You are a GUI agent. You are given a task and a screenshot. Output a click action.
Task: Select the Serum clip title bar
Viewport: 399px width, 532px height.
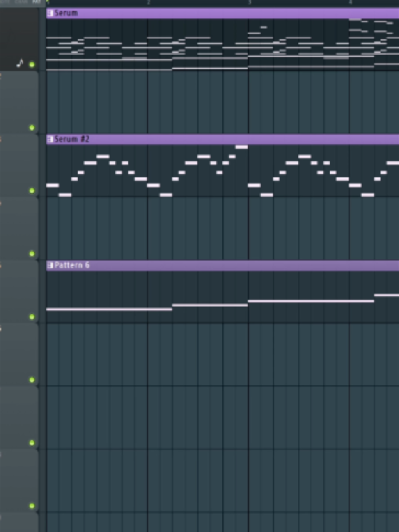222,13
